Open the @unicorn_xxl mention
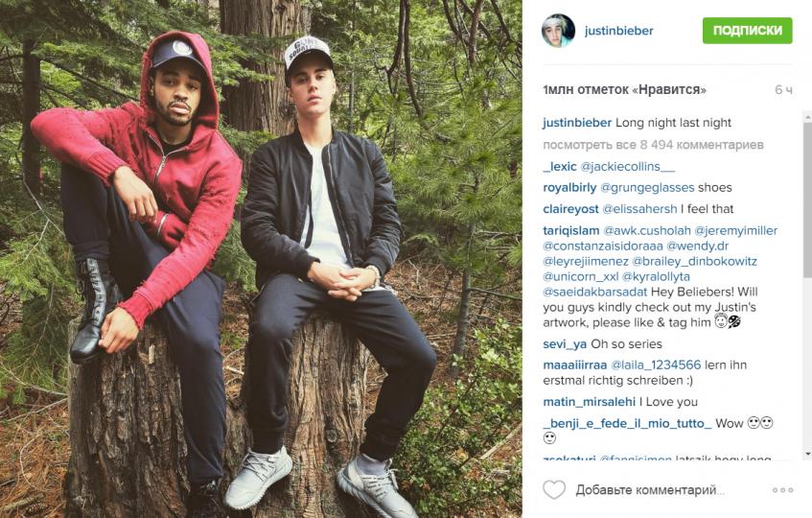The height and width of the screenshot is (518, 812). pyautogui.click(x=581, y=276)
